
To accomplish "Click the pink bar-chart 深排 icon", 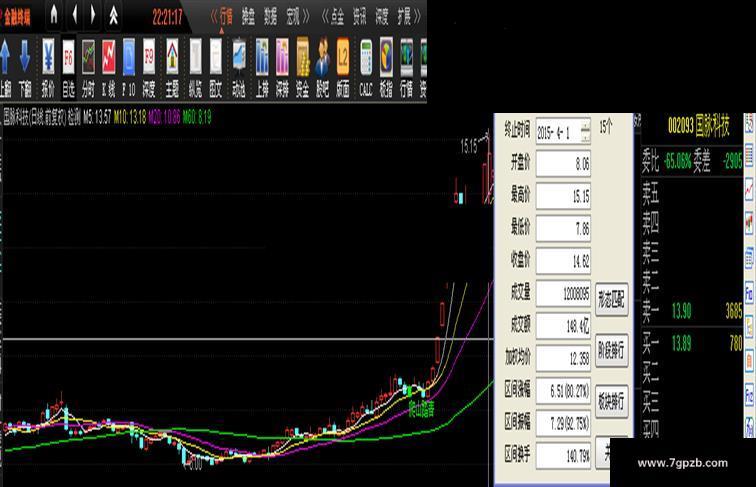I will [282, 57].
